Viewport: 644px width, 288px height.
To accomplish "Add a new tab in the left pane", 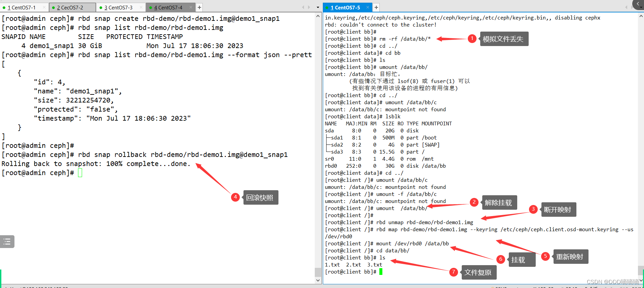I will [x=199, y=7].
